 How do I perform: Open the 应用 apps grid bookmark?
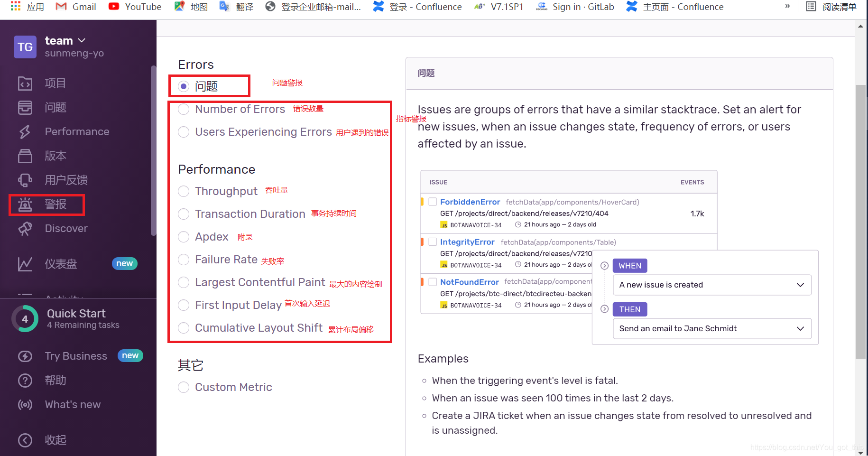[28, 7]
